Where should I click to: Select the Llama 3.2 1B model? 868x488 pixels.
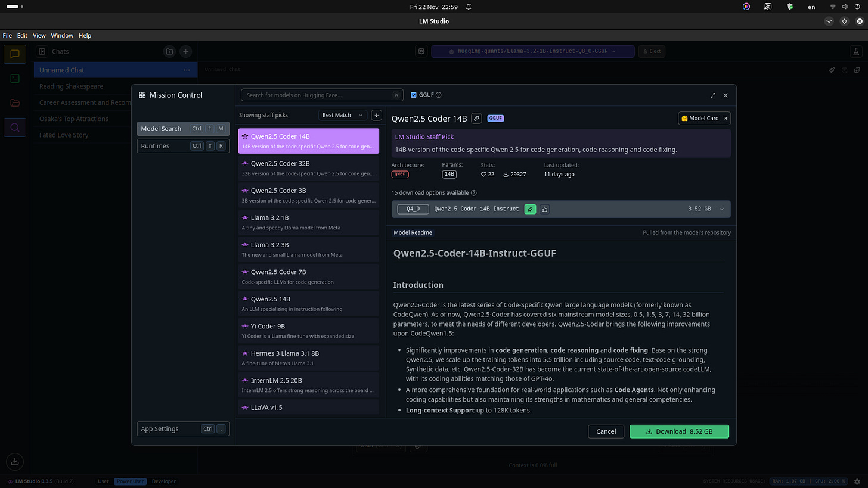(x=308, y=222)
